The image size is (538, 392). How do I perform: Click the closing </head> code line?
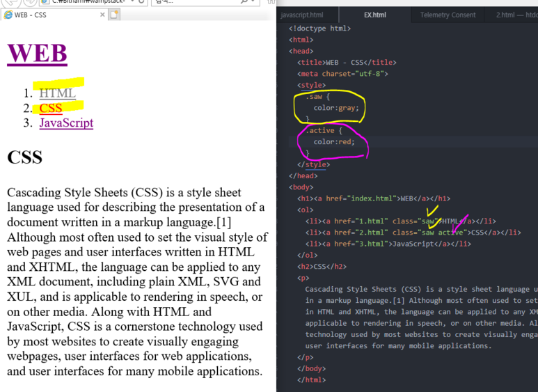303,175
